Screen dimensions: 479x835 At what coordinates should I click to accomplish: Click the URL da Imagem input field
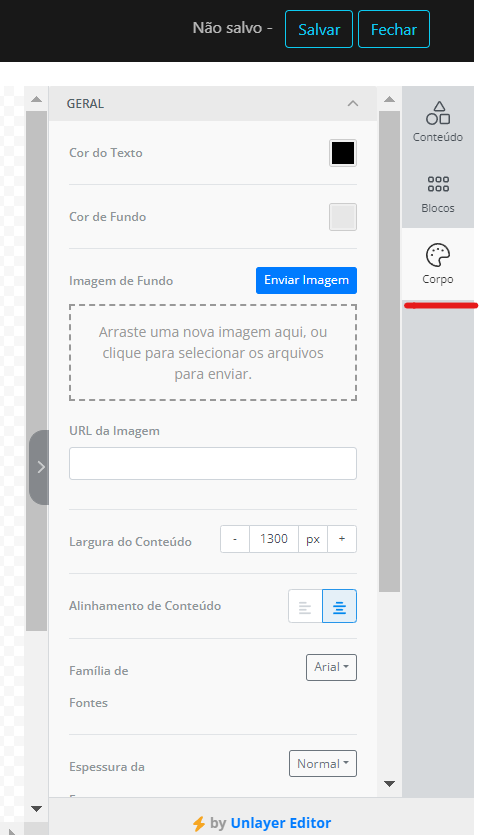[x=213, y=463]
